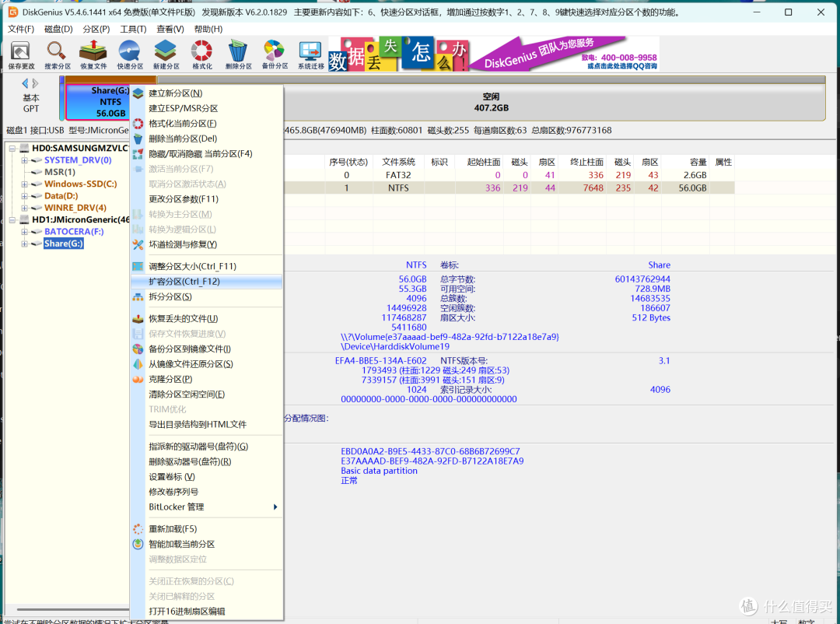Click icon beside 建立新分区(N) menu entry

tap(138, 93)
